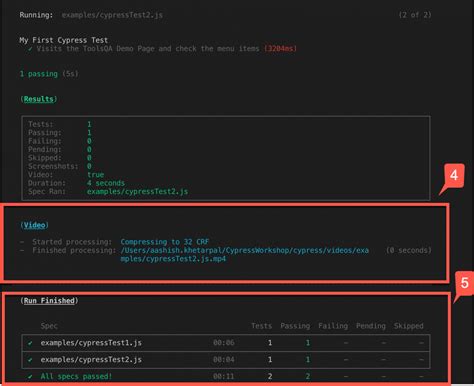Click the 'Failing' column header
This screenshot has width=474, height=386.
pyautogui.click(x=333, y=326)
